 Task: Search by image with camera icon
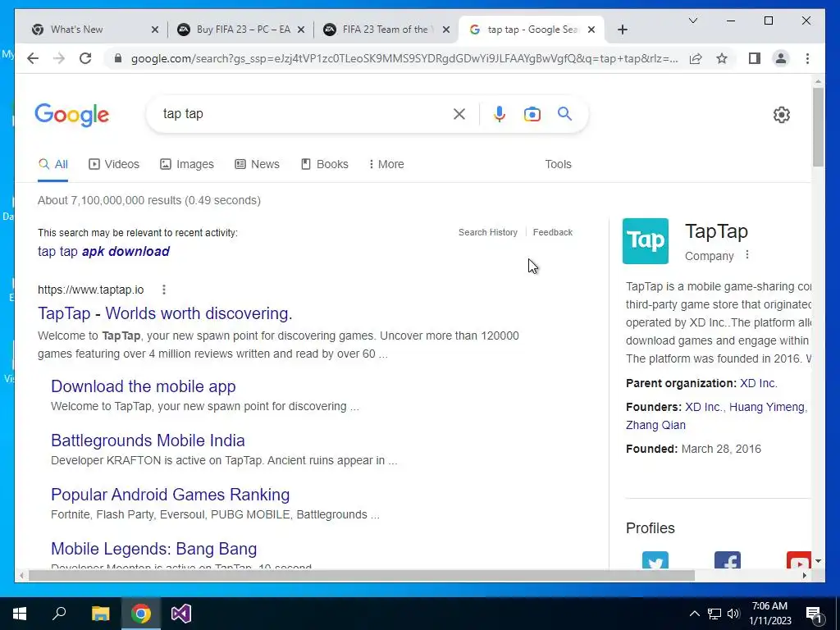point(532,113)
